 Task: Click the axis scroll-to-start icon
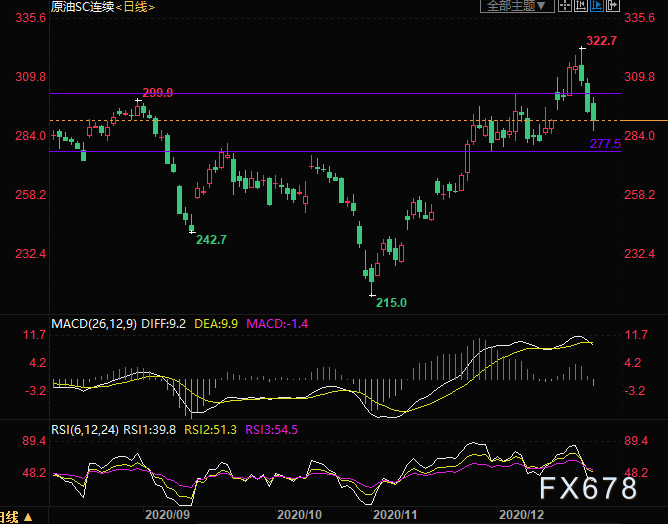coord(581,6)
